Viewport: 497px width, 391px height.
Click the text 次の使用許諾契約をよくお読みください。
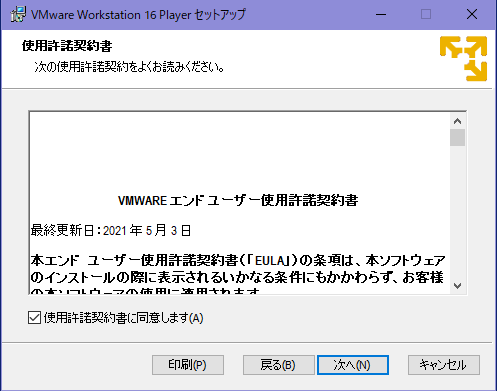tap(129, 67)
